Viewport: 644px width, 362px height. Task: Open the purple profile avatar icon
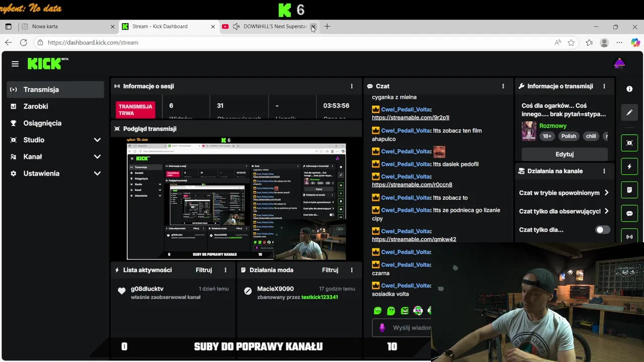click(619, 63)
